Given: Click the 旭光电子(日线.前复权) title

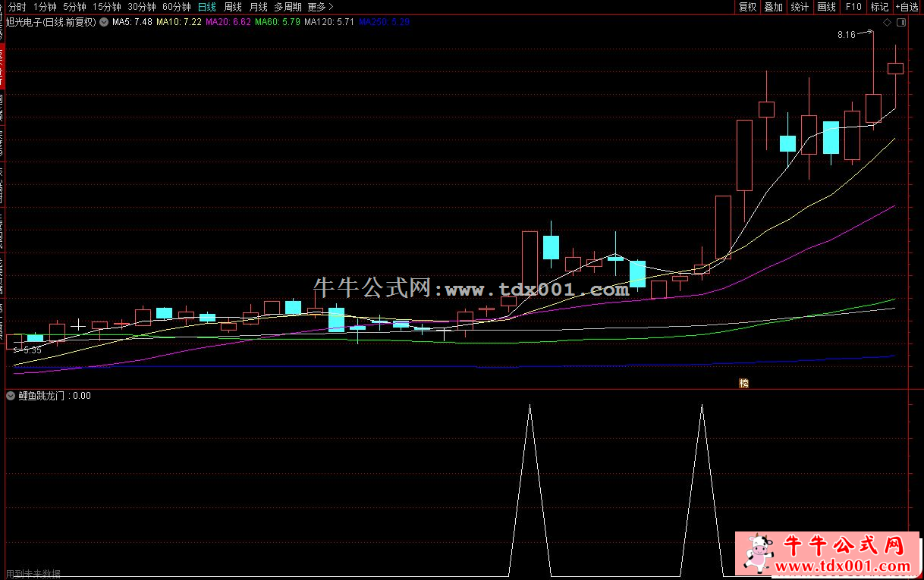Looking at the screenshot, I should [52, 22].
